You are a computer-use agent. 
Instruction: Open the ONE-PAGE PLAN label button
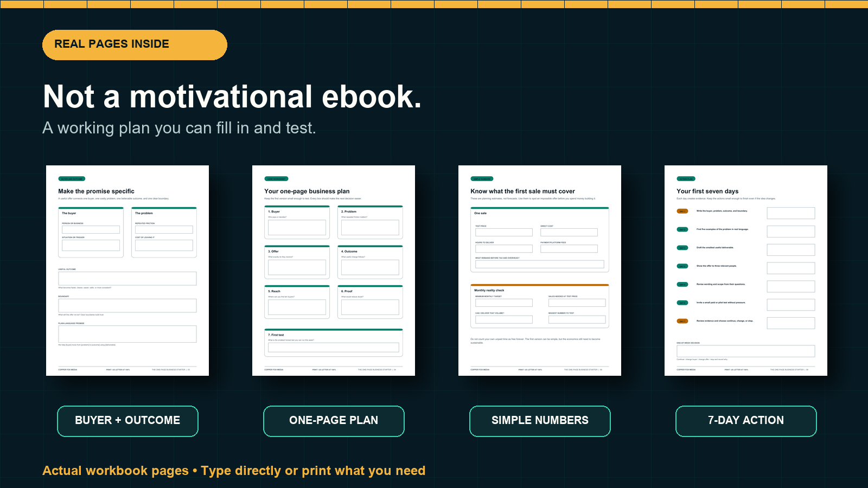pyautogui.click(x=334, y=421)
